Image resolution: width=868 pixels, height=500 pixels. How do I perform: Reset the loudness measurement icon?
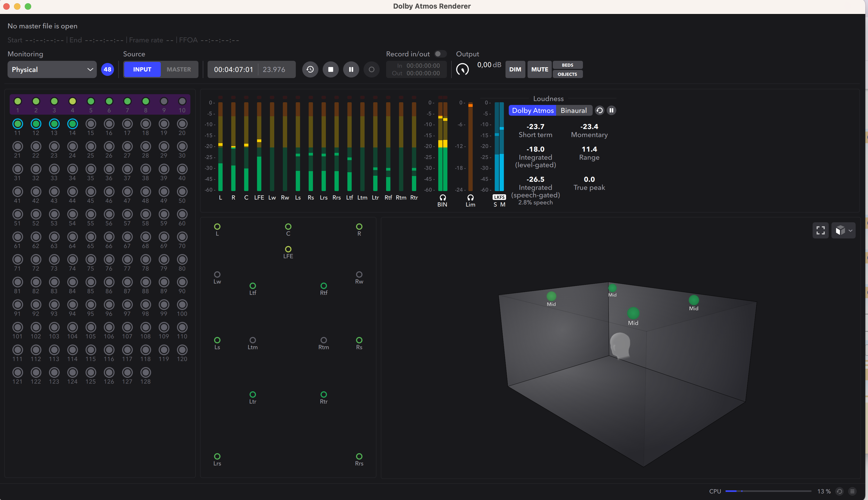(x=599, y=110)
